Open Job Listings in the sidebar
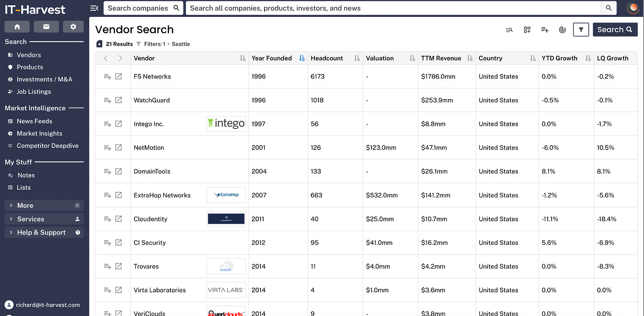644x316 pixels. (34, 92)
